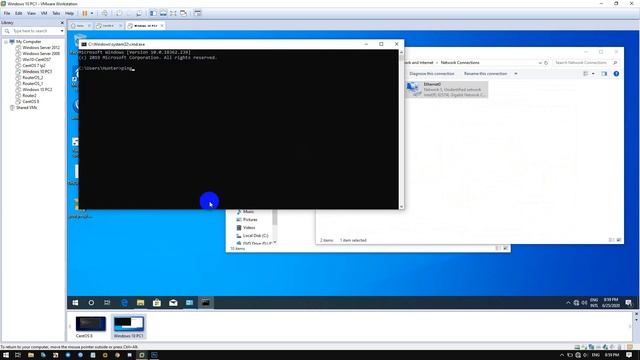The height and width of the screenshot is (360, 640).
Task: Expand more commands arrow in Network Connections toolbar
Action: pos(516,74)
